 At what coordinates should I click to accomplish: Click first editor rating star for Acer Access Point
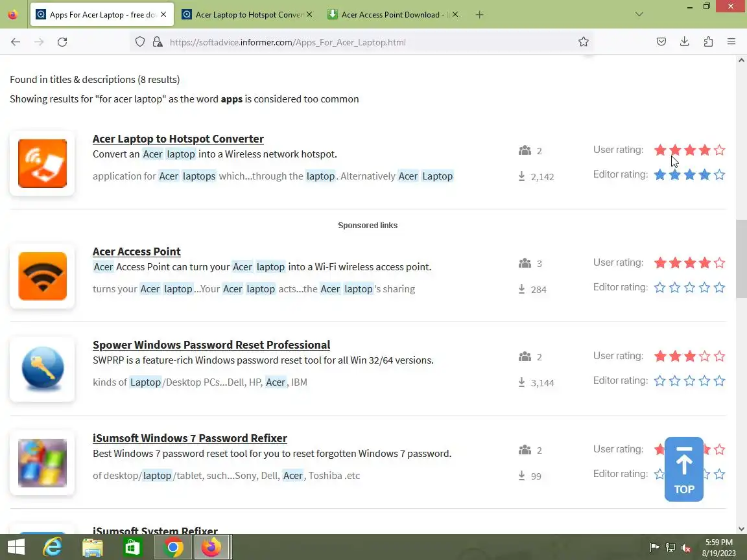(660, 288)
